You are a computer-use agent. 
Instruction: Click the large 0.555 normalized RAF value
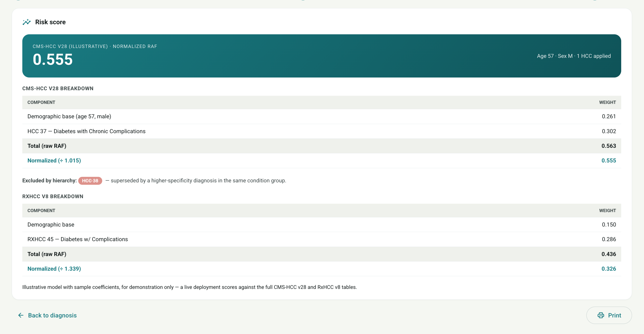[53, 60]
